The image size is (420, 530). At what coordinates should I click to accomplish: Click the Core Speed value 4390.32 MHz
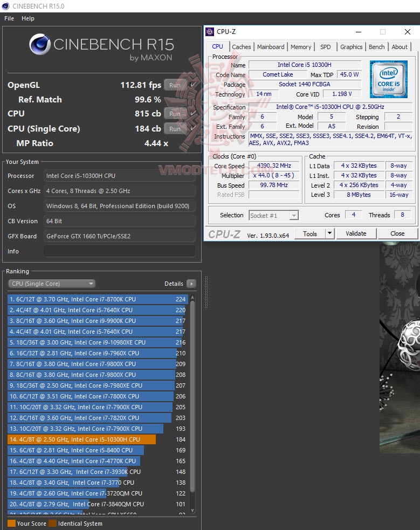[x=274, y=166]
